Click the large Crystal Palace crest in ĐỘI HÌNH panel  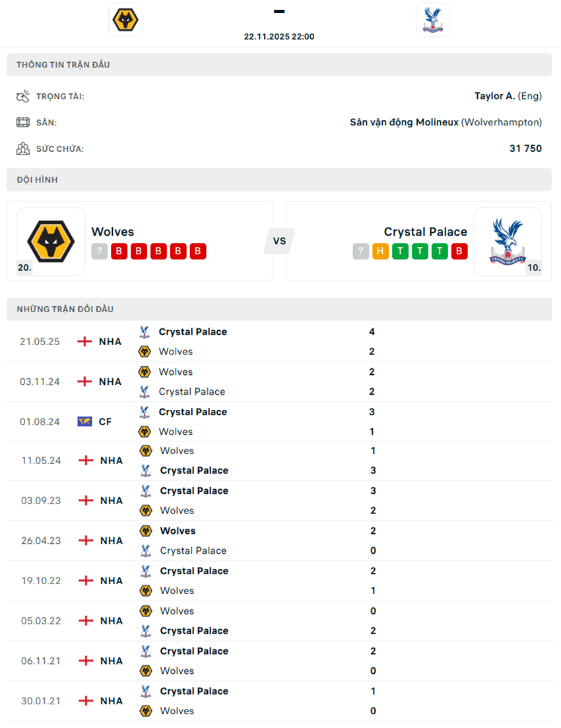508,241
